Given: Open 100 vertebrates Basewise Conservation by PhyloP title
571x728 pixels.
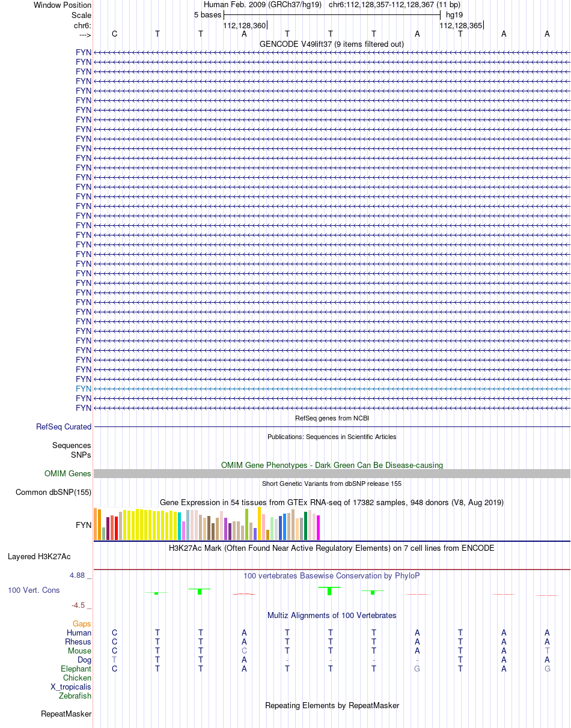Looking at the screenshot, I should pyautogui.click(x=332, y=575).
